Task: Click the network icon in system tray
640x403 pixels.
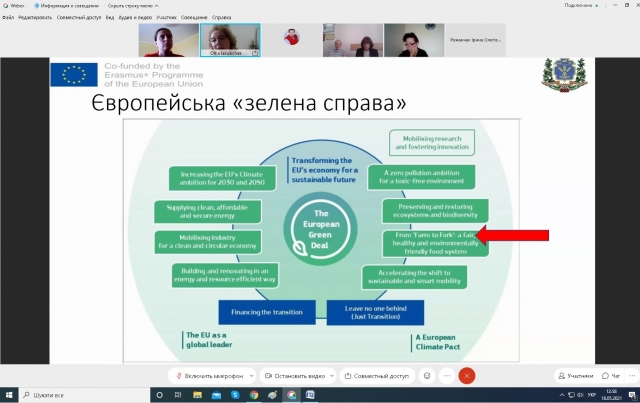Action: (x=571, y=395)
